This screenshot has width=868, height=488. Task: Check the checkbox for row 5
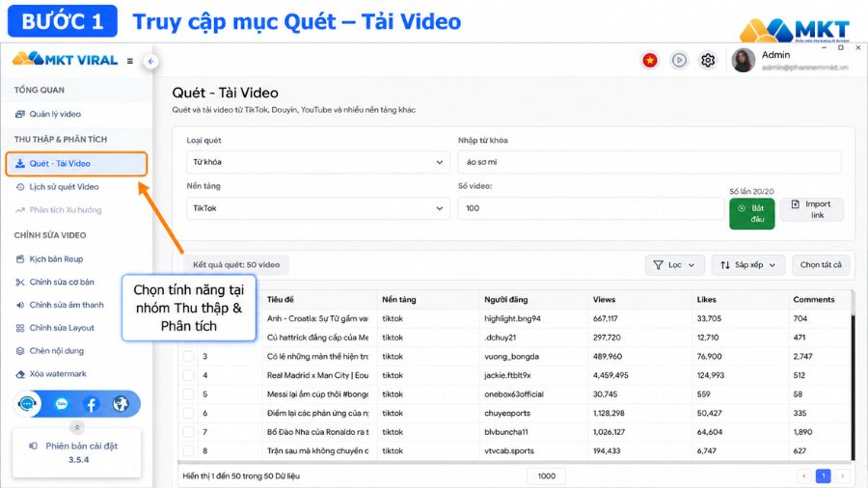pyautogui.click(x=189, y=394)
